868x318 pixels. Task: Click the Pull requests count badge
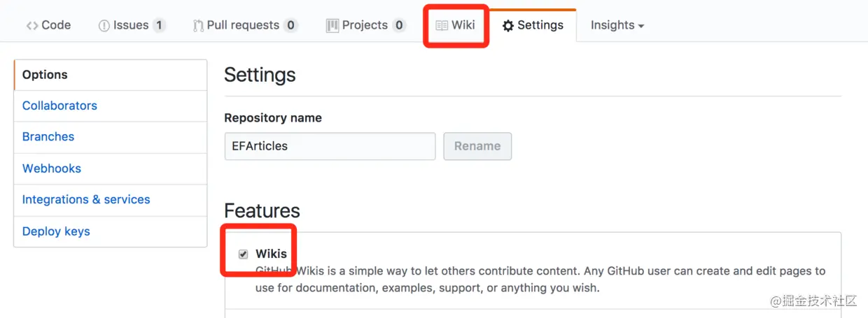pos(290,25)
